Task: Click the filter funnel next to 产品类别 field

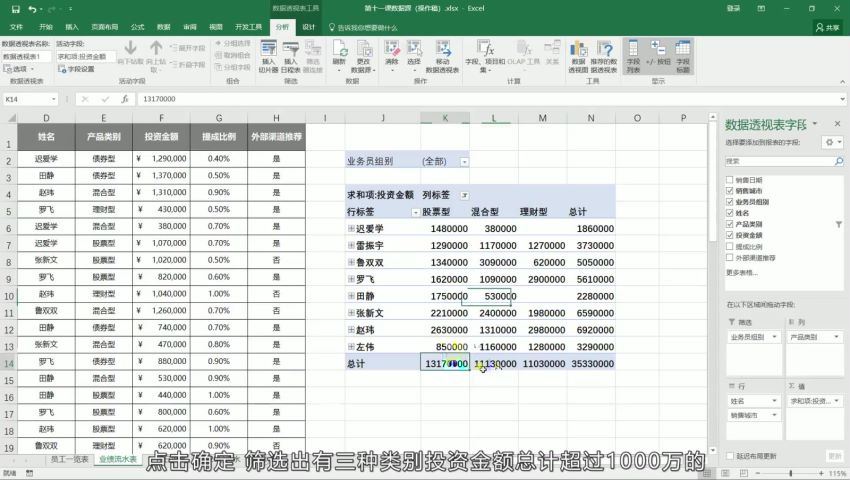Action: [x=839, y=224]
